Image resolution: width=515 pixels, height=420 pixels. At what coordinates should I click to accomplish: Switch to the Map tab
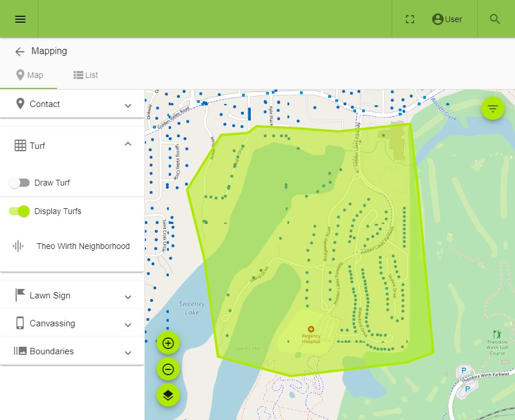click(29, 75)
